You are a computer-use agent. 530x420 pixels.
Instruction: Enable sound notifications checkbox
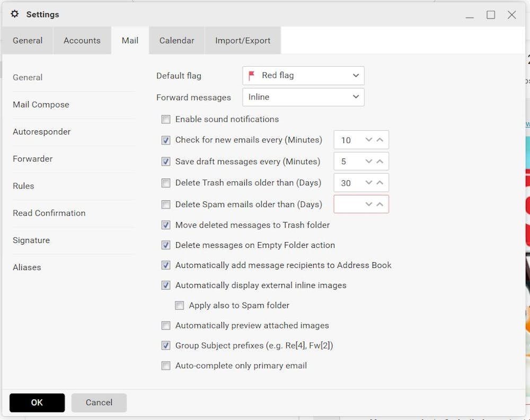click(x=166, y=120)
